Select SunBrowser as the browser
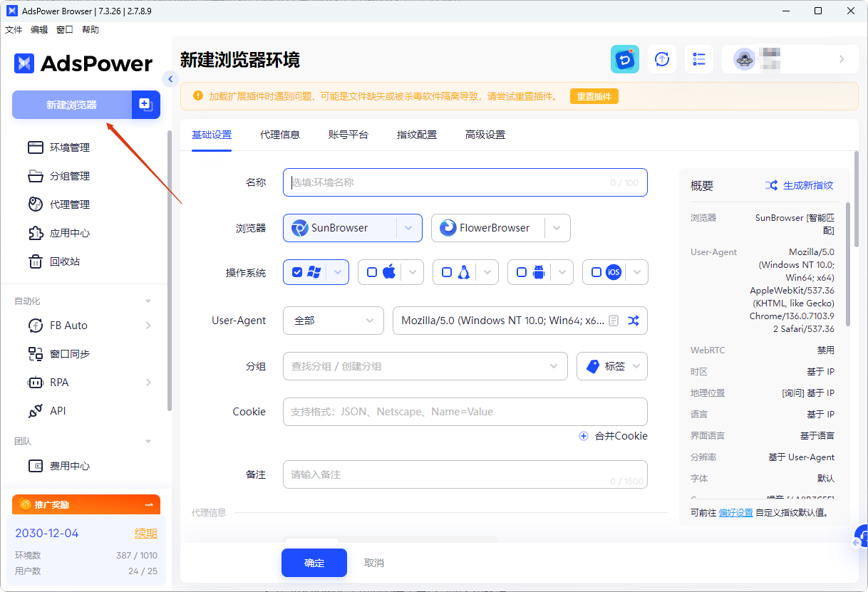This screenshot has width=868, height=592. coord(339,228)
